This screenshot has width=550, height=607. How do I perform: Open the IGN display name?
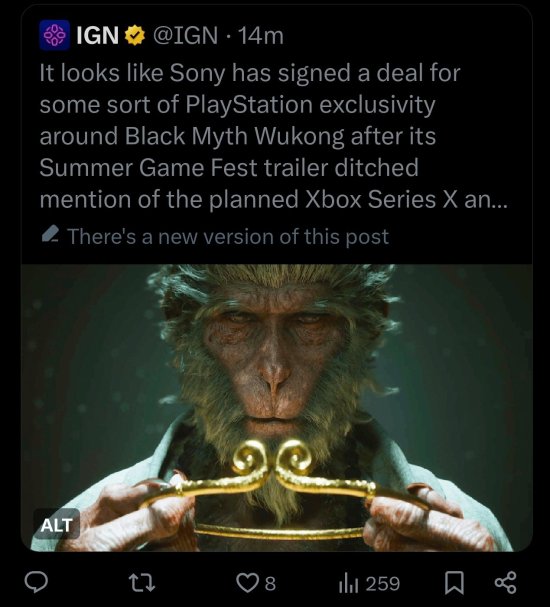98,35
